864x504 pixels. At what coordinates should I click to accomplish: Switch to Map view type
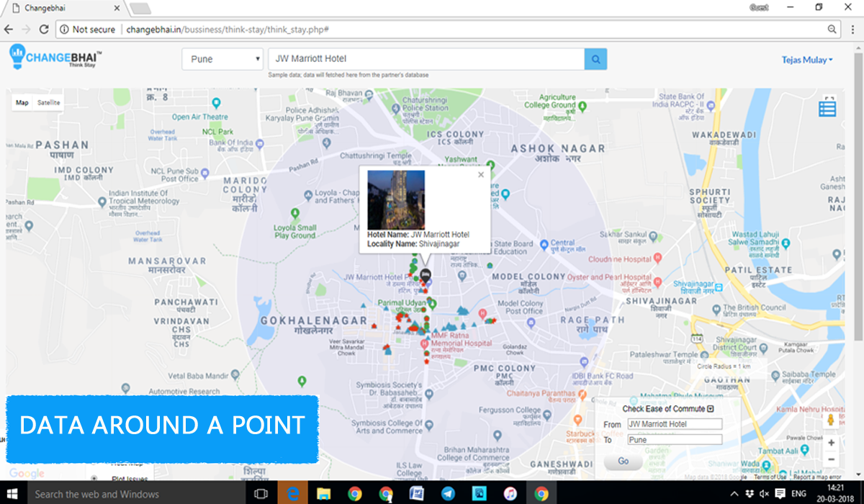pyautogui.click(x=22, y=103)
